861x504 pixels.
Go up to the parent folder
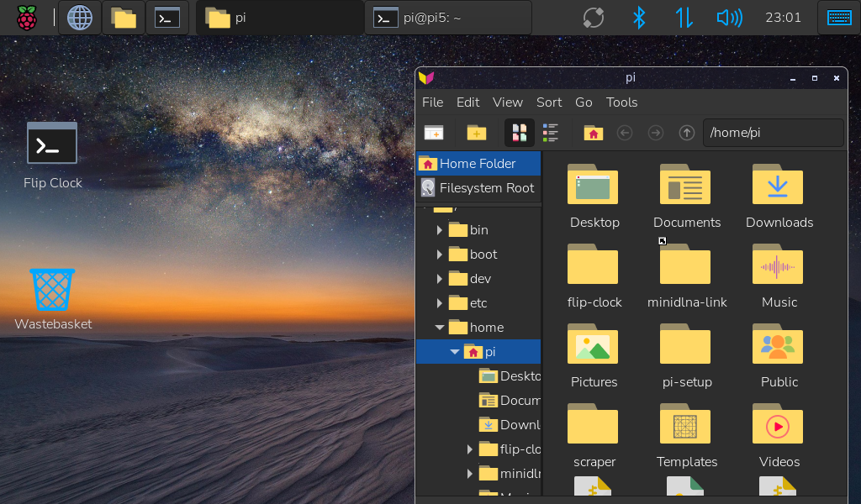686,133
